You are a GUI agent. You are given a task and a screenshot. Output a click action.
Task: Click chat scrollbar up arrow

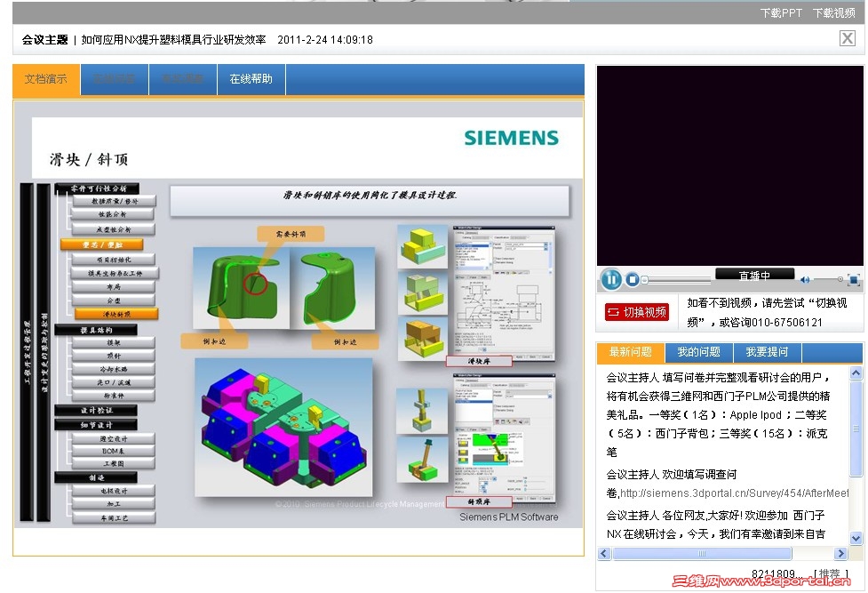tap(856, 373)
